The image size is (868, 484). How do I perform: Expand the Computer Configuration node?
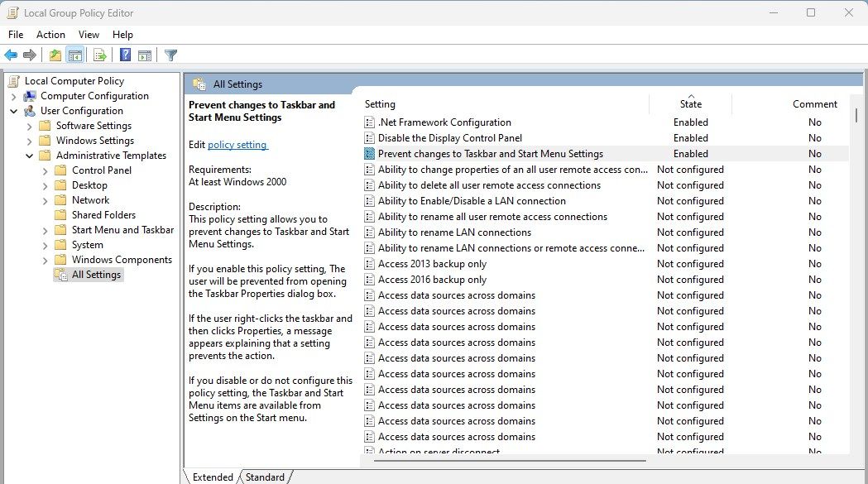pyautogui.click(x=14, y=96)
